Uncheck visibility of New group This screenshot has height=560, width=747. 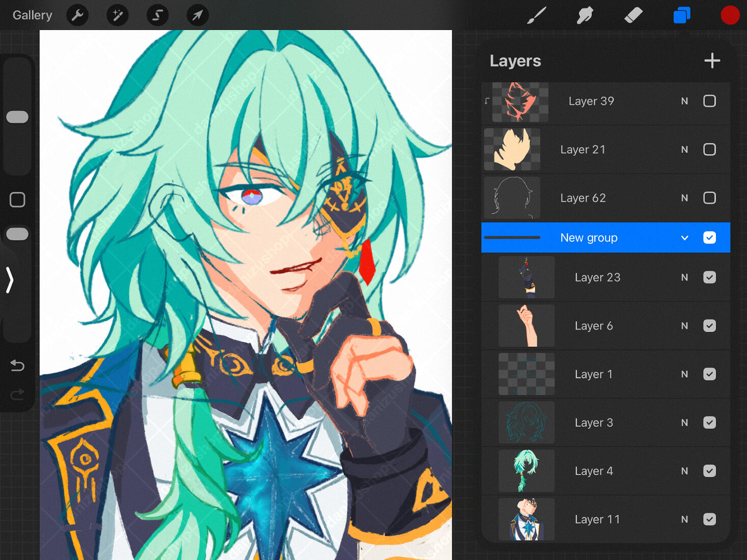tap(709, 238)
